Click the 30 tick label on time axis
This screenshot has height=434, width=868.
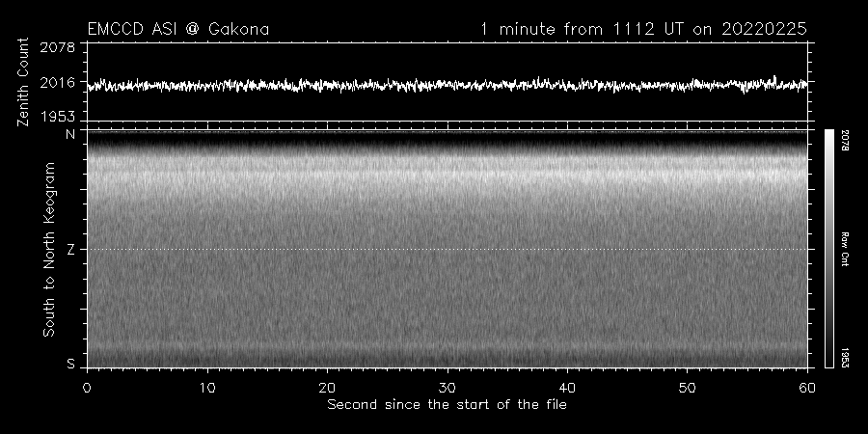448,388
